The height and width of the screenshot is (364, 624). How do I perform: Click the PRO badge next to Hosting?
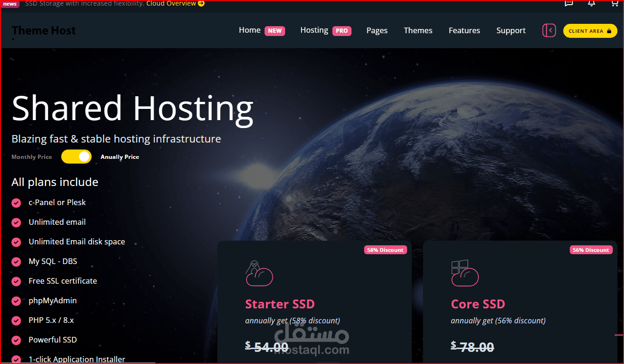(x=342, y=31)
